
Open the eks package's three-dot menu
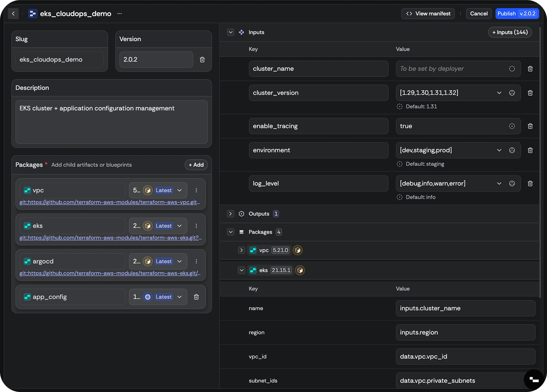coord(196,226)
